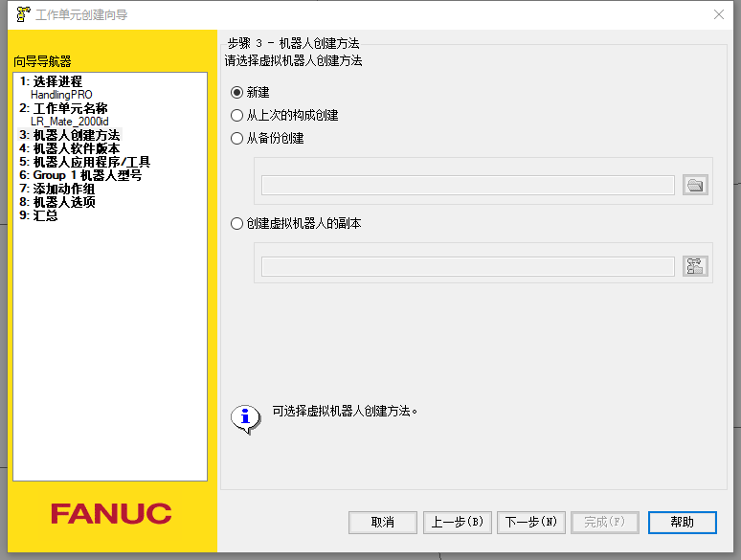This screenshot has height=560, width=741.
Task: Click the 可选择虚拟机器人创建方法 hint text
Action: pos(345,411)
